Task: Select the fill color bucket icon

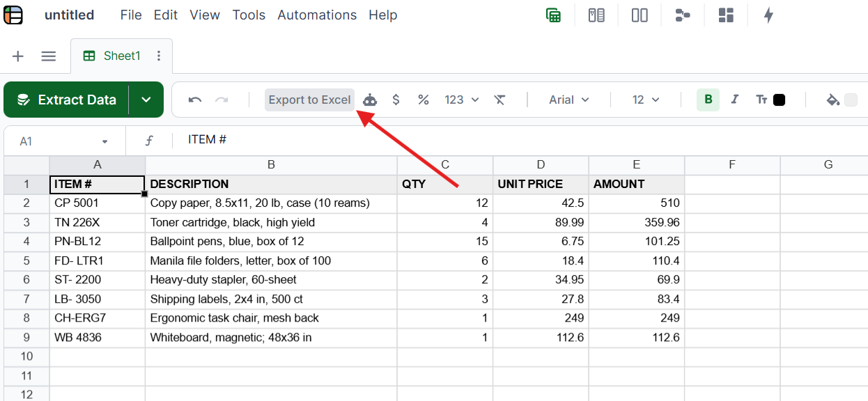Action: pos(832,100)
